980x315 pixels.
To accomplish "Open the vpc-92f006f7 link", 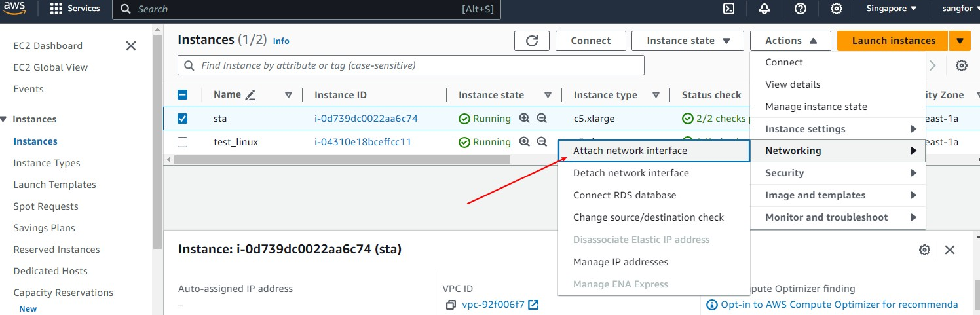I will pyautogui.click(x=494, y=305).
